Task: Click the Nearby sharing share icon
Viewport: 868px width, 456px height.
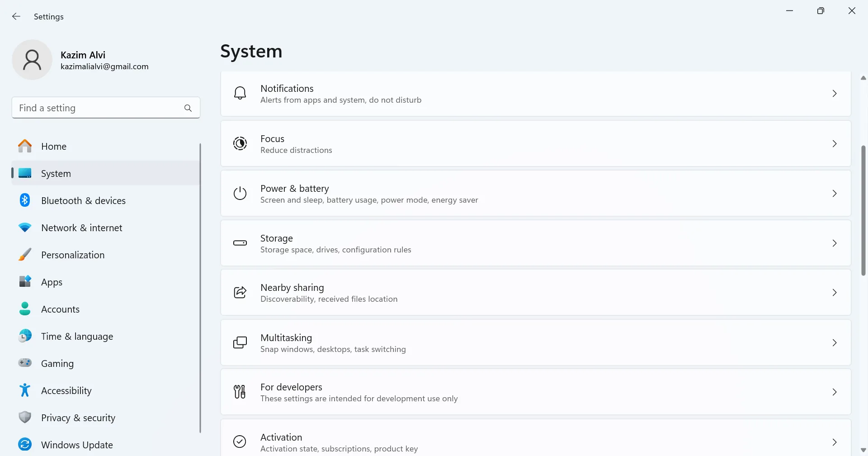Action: 240,293
